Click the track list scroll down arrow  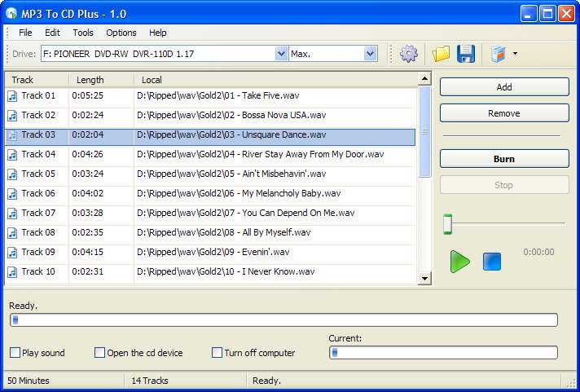[x=424, y=278]
